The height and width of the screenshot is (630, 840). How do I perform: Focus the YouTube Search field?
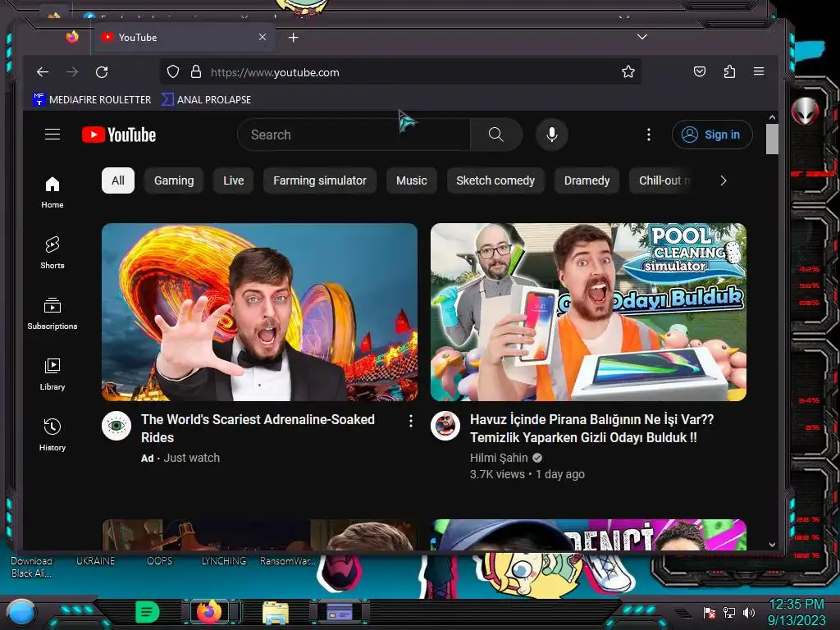point(354,135)
